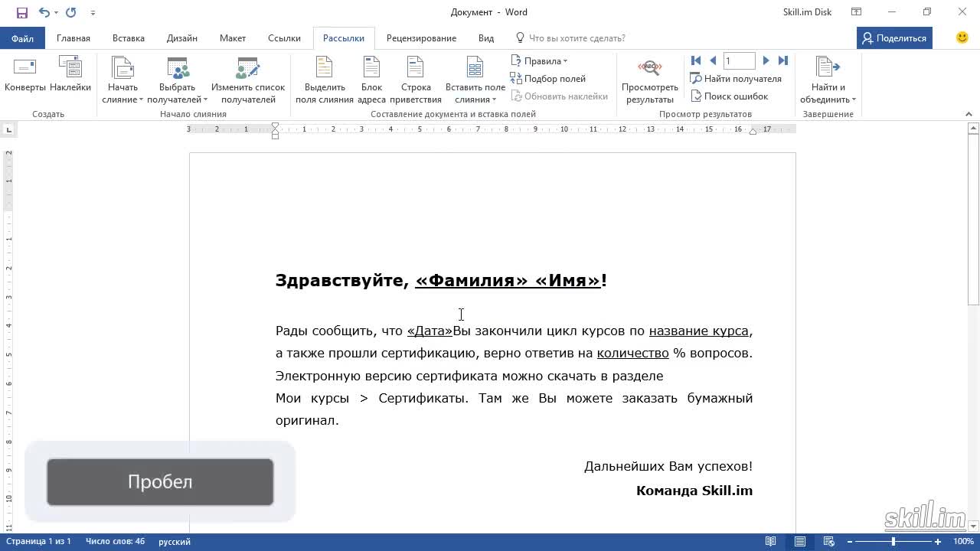Click Поиск ошибок button
This screenshot has height=551, width=980.
click(x=730, y=96)
